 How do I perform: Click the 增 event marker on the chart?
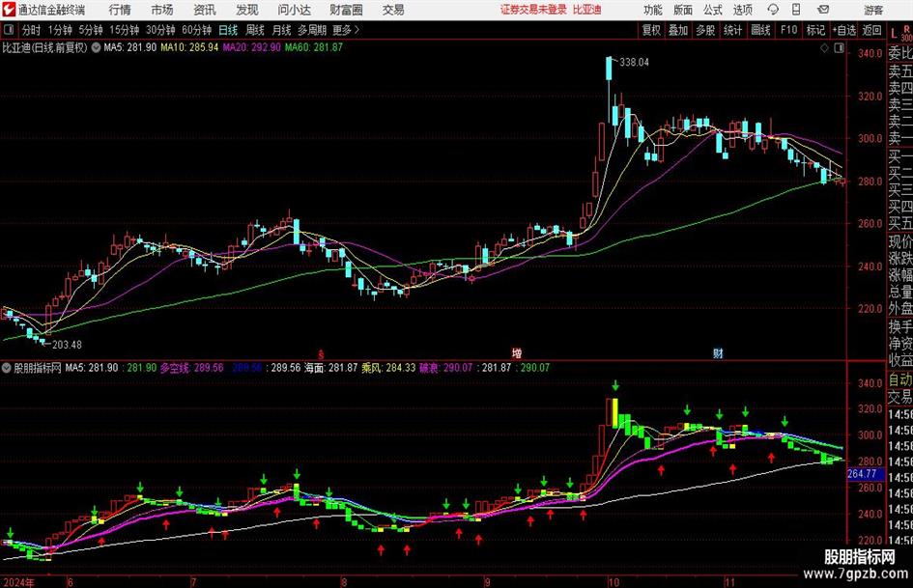[x=517, y=353]
